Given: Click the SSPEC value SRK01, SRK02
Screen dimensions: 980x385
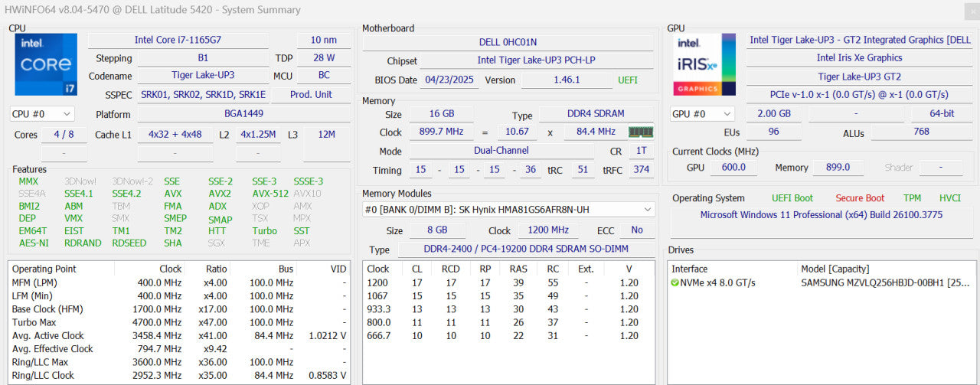Looking at the screenshot, I should point(203,94).
